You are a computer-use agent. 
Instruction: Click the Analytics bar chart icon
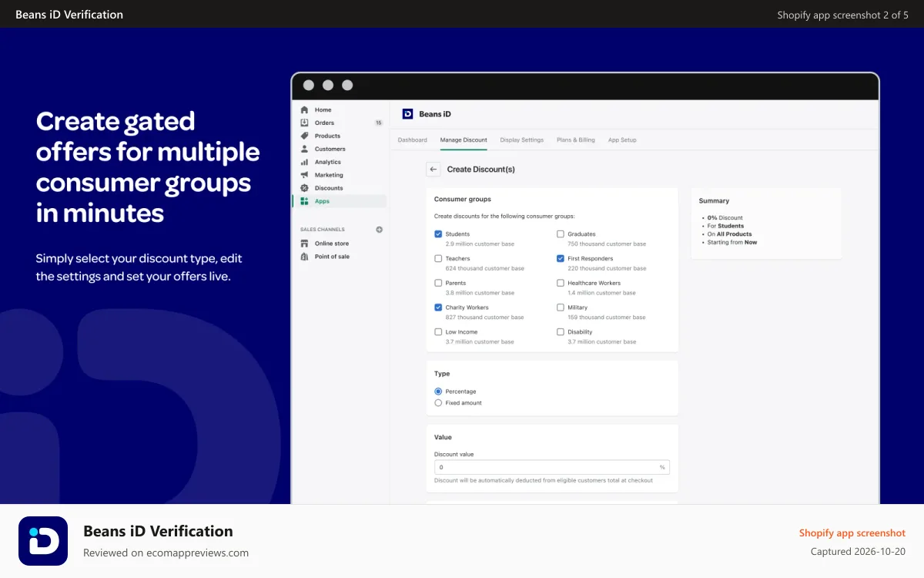point(304,162)
